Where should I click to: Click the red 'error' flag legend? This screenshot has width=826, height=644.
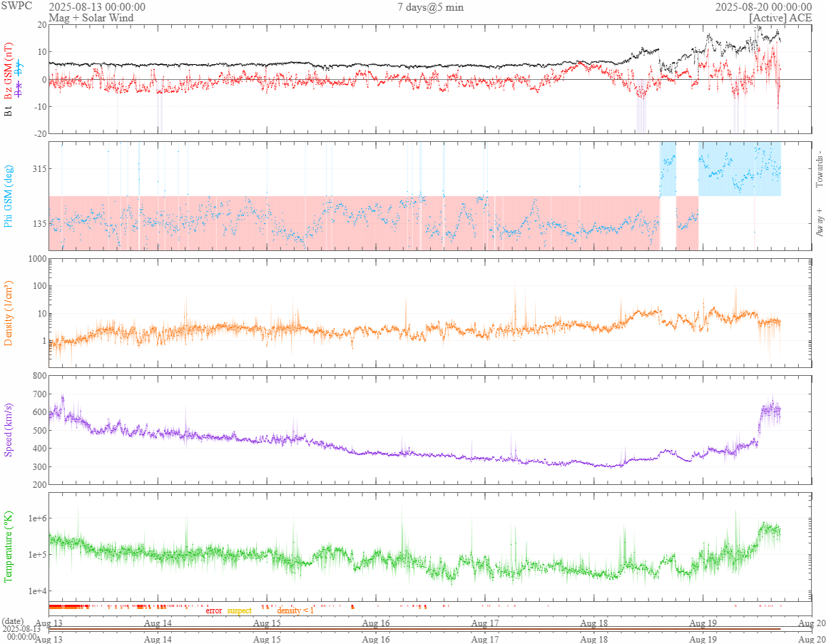coord(214,610)
